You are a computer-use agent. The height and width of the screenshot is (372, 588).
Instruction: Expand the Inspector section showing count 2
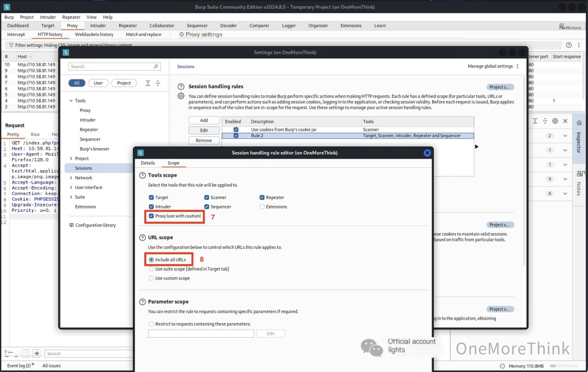point(565,136)
